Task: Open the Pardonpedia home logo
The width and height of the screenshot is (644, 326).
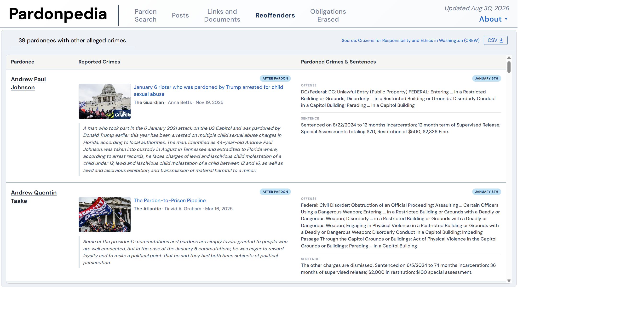Action: click(58, 14)
